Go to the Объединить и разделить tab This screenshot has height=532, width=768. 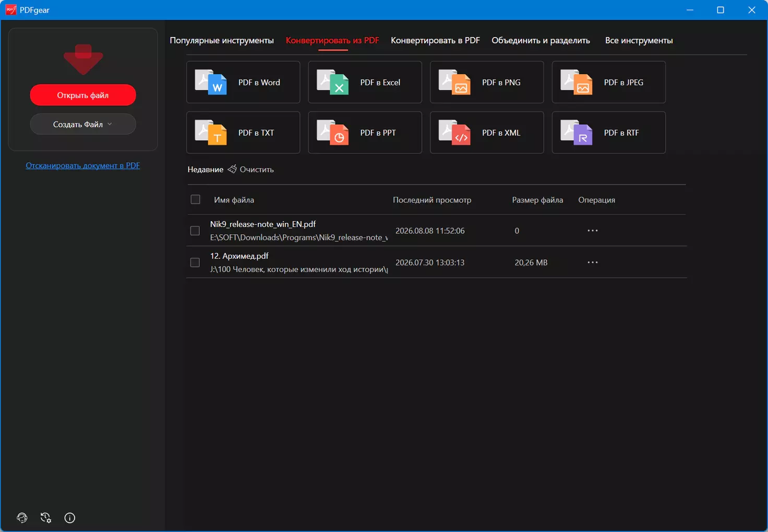(x=541, y=40)
